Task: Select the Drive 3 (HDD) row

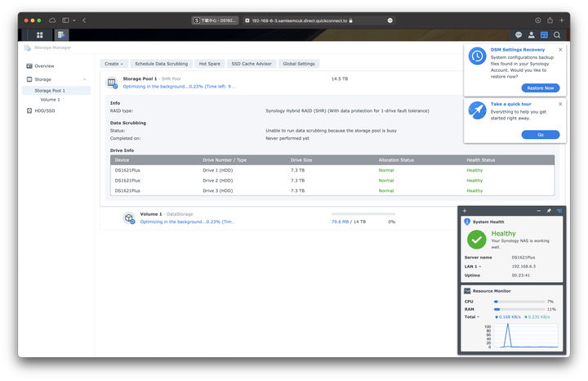Action: (332, 190)
